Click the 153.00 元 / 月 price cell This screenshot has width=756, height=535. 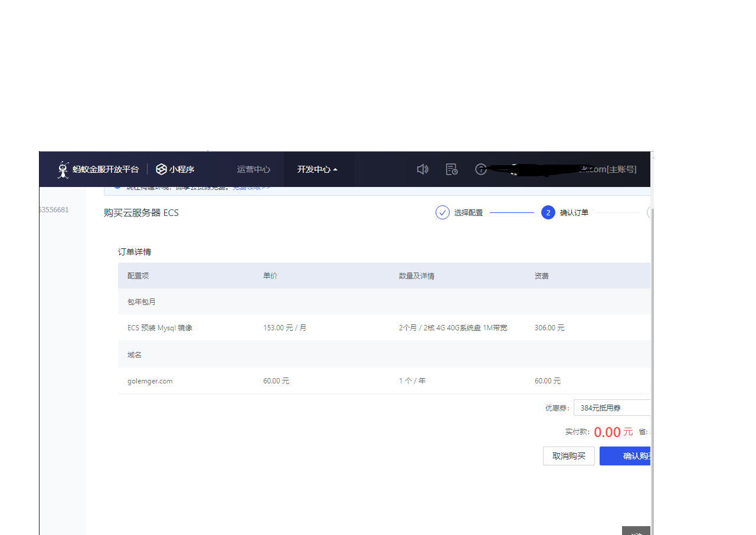285,327
